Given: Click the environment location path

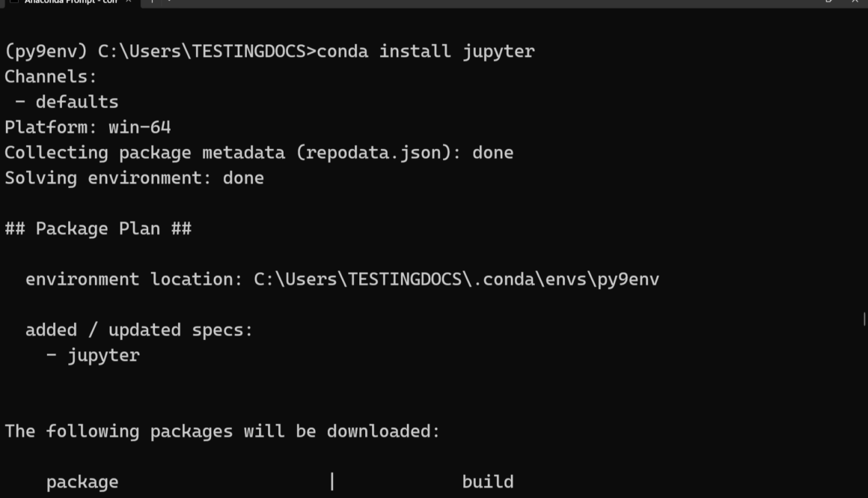Looking at the screenshot, I should tap(456, 279).
